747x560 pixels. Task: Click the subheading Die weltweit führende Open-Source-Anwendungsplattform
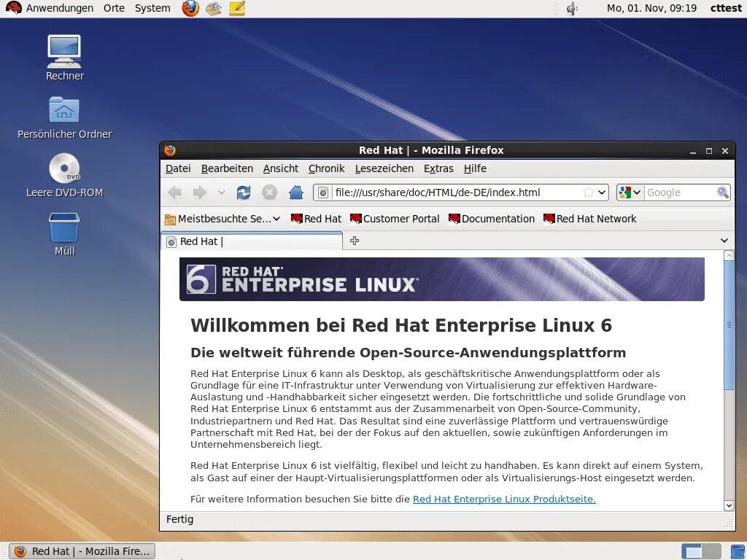(x=409, y=353)
